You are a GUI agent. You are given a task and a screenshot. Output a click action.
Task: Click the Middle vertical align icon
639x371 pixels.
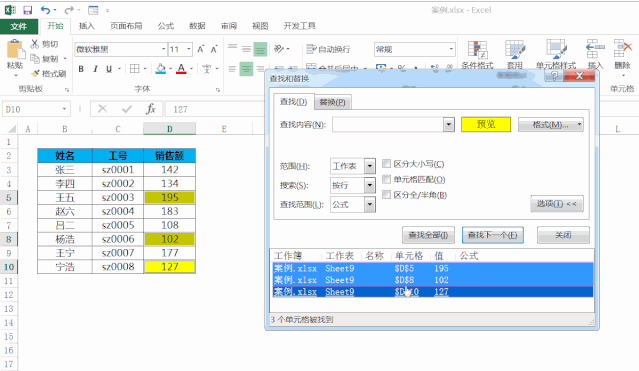pos(246,49)
